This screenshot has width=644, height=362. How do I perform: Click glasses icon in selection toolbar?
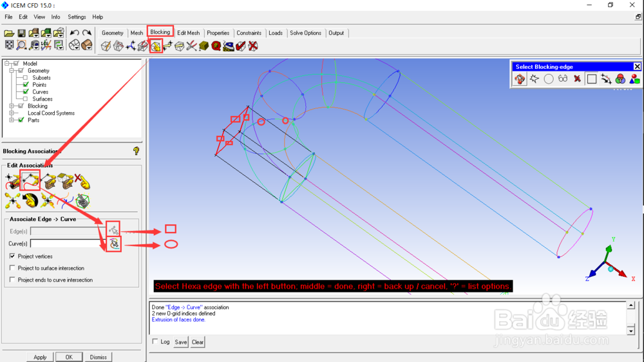[x=563, y=79]
